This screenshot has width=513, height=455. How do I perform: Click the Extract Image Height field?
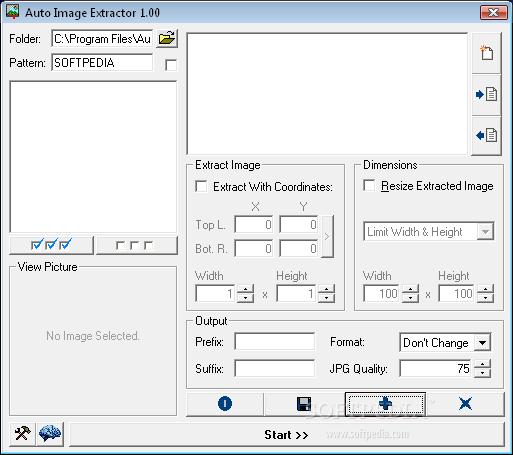pyautogui.click(x=296, y=293)
